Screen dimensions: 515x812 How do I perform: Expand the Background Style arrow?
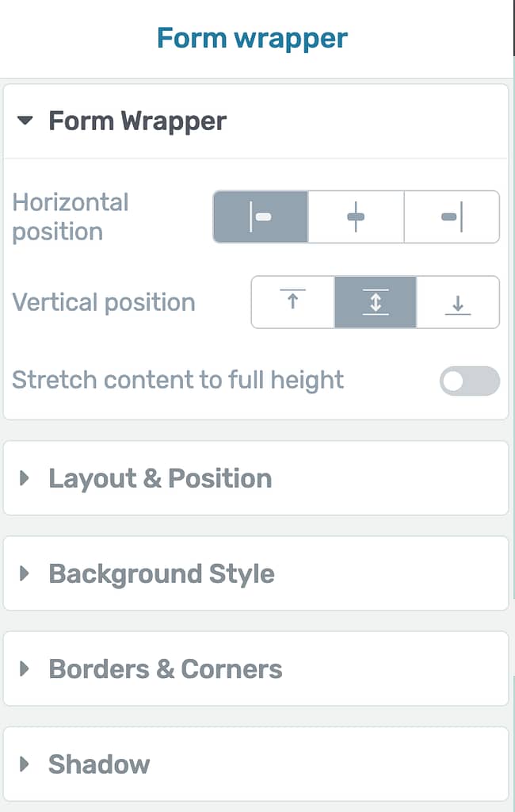24,573
